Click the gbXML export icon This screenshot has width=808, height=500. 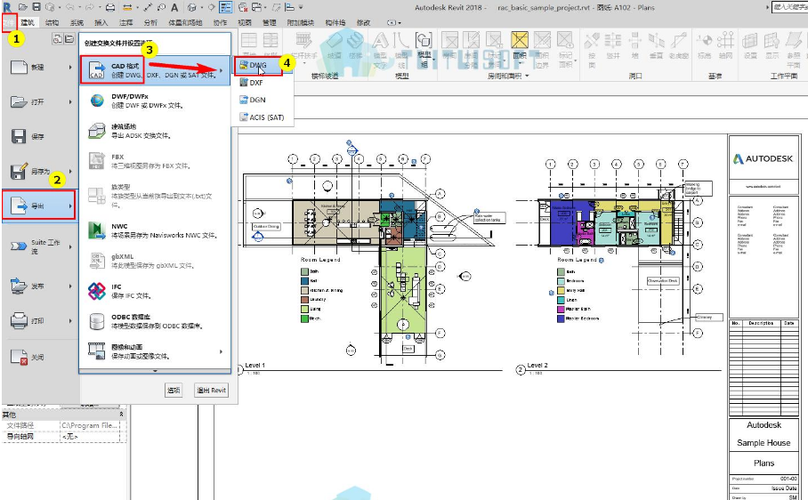[97, 260]
